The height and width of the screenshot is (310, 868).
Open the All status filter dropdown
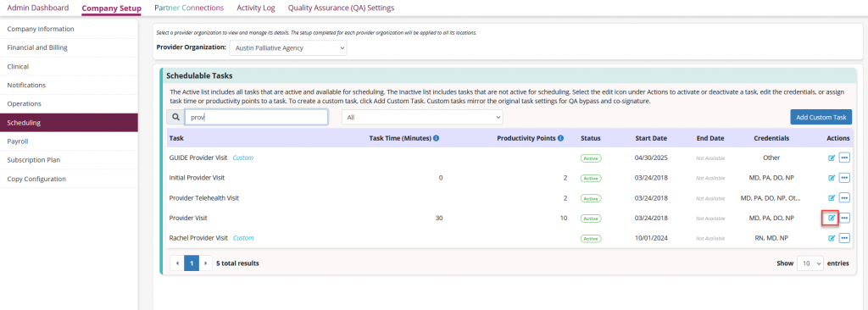[x=422, y=118]
